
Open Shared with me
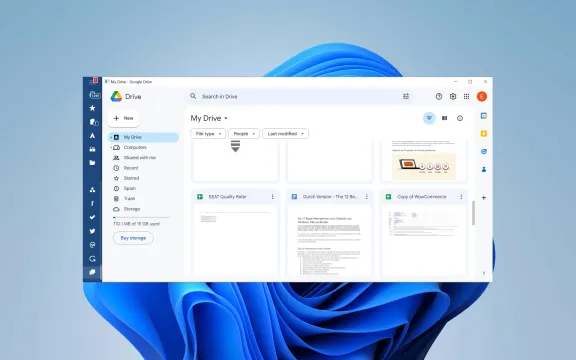pyautogui.click(x=140, y=158)
